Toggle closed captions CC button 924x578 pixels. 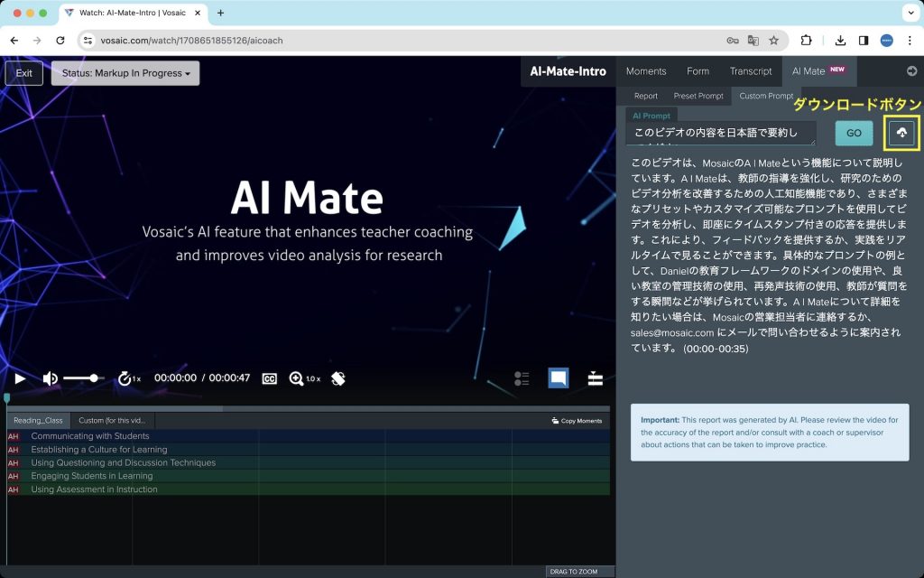(x=269, y=378)
